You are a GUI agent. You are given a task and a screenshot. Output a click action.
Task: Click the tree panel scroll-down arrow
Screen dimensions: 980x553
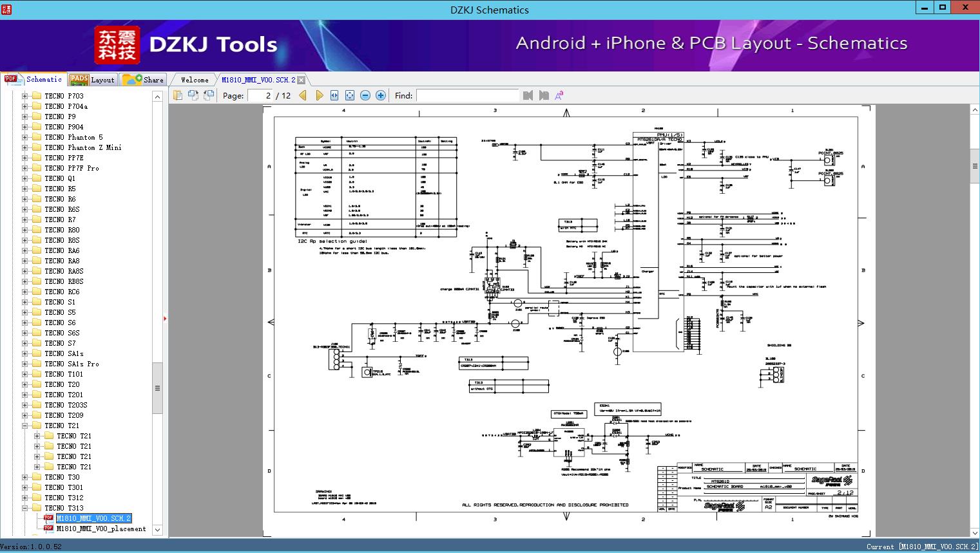point(157,530)
